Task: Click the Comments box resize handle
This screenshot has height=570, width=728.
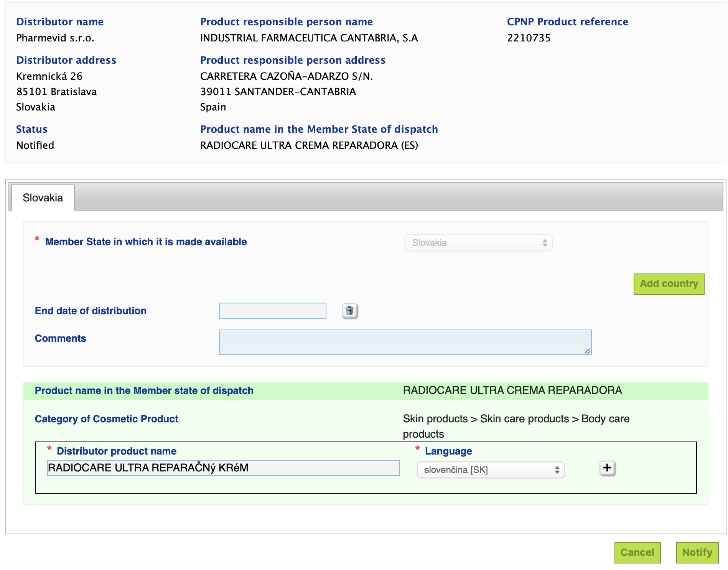Action: (587, 351)
